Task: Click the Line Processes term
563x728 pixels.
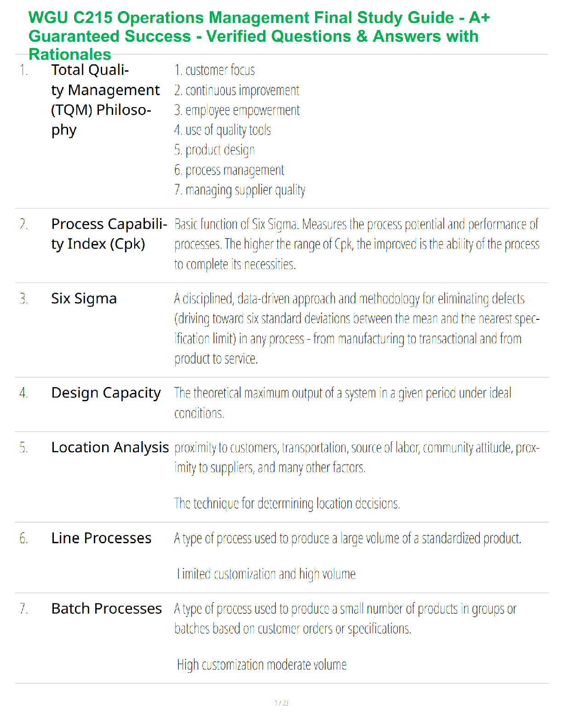Action: click(101, 538)
